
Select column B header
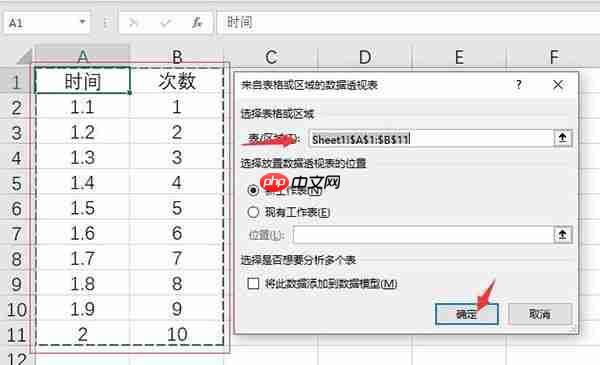point(177,57)
